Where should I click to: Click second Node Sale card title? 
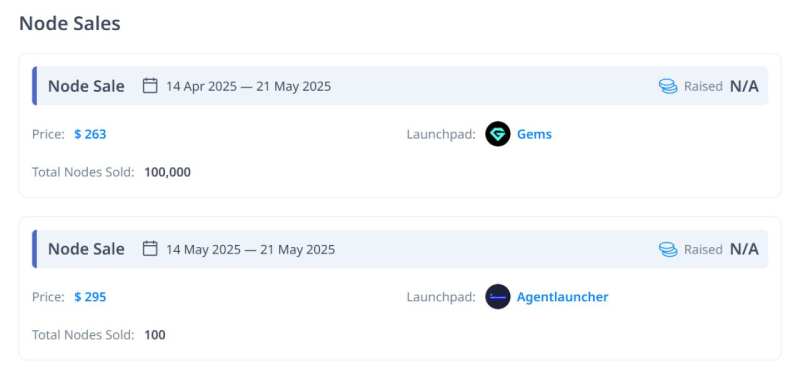[86, 249]
